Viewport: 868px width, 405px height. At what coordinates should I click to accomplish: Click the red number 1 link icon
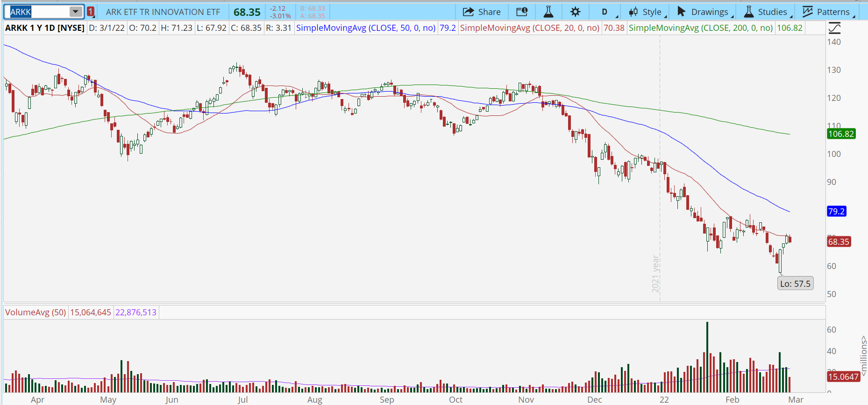91,12
